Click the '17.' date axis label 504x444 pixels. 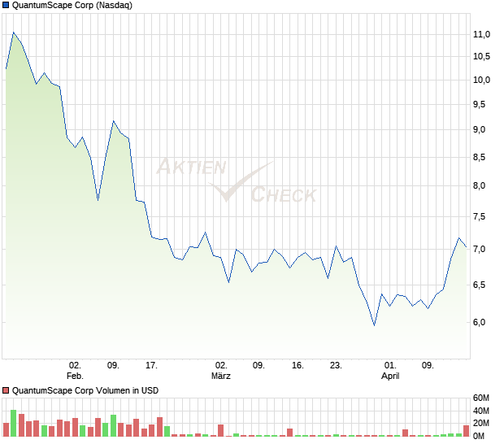[151, 366]
